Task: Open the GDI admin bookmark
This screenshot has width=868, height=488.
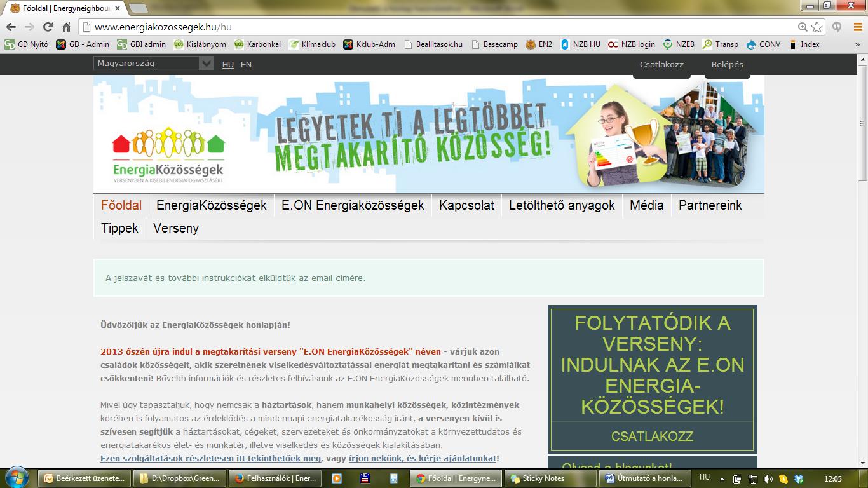Action: (141, 44)
